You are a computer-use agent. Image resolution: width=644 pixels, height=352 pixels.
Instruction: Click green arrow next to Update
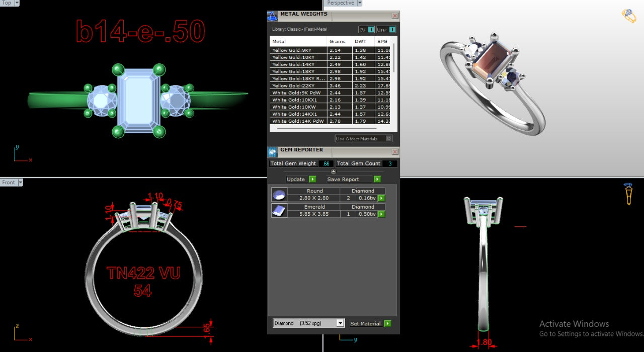[x=312, y=179]
